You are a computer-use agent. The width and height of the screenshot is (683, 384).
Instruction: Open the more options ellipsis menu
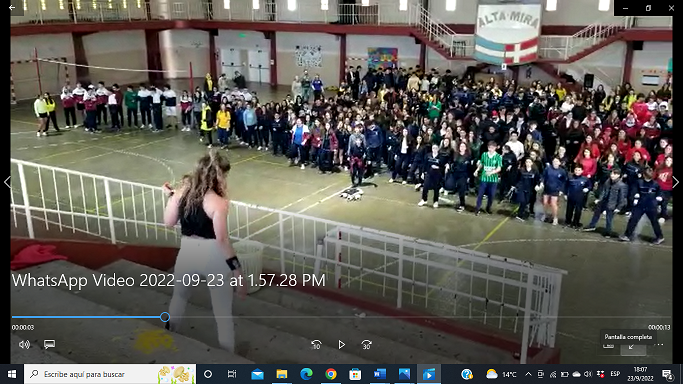coord(659,345)
